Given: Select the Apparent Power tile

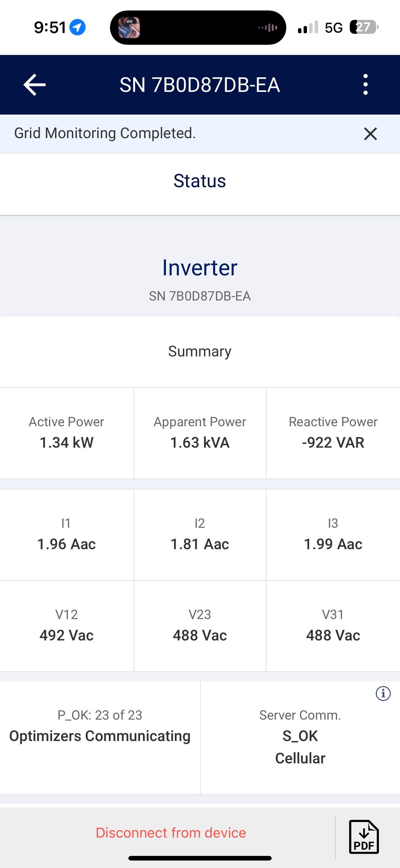Looking at the screenshot, I should coord(200,433).
